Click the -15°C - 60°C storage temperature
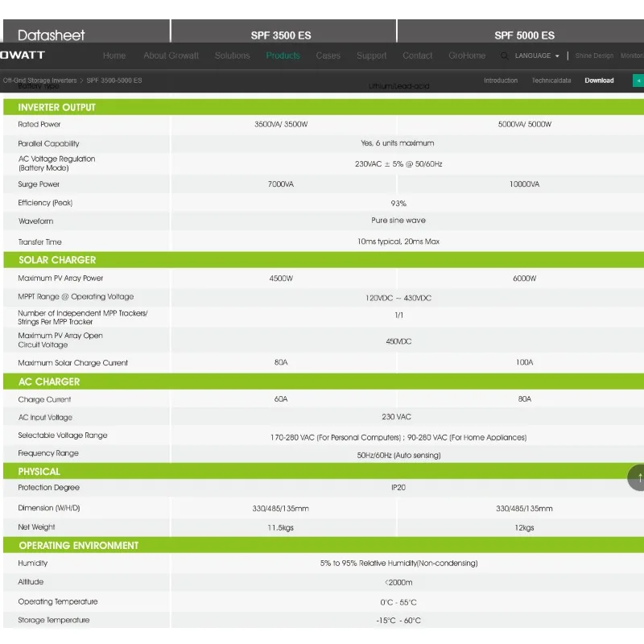 click(398, 621)
